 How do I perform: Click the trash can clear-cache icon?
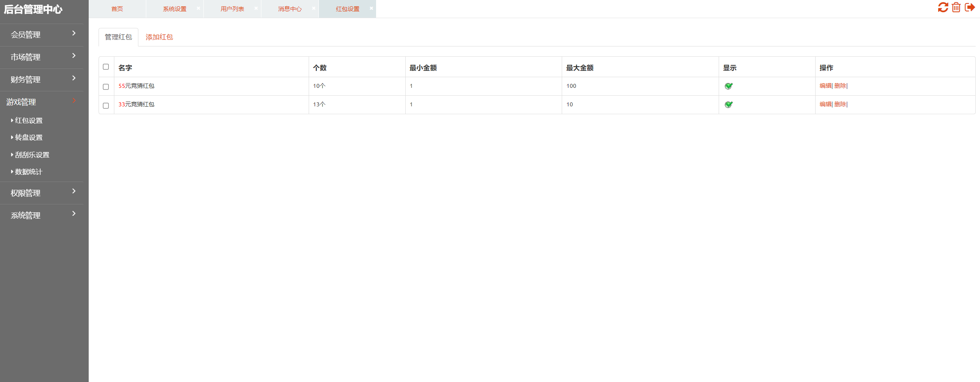[x=956, y=7]
